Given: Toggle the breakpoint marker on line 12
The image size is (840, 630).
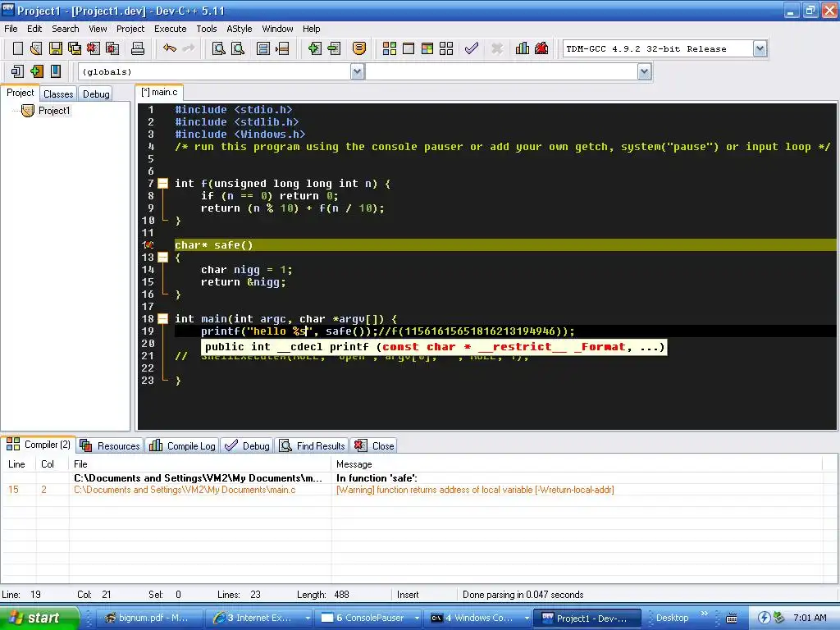Looking at the screenshot, I should tap(149, 244).
